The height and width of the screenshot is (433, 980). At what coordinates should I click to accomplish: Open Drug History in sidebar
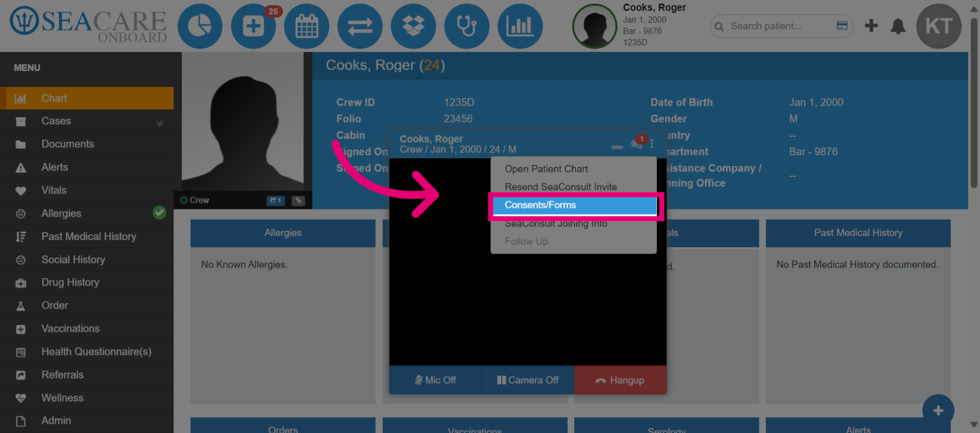click(87, 282)
